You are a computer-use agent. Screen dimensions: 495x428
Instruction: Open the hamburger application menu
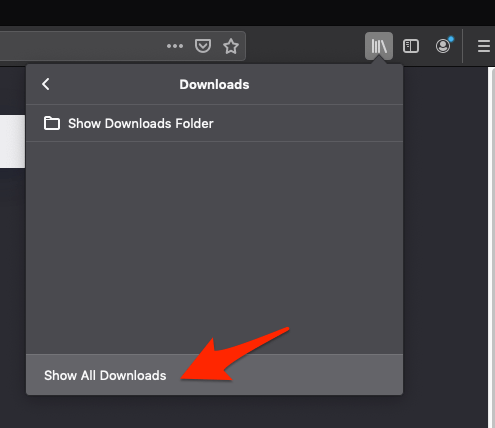coord(484,46)
